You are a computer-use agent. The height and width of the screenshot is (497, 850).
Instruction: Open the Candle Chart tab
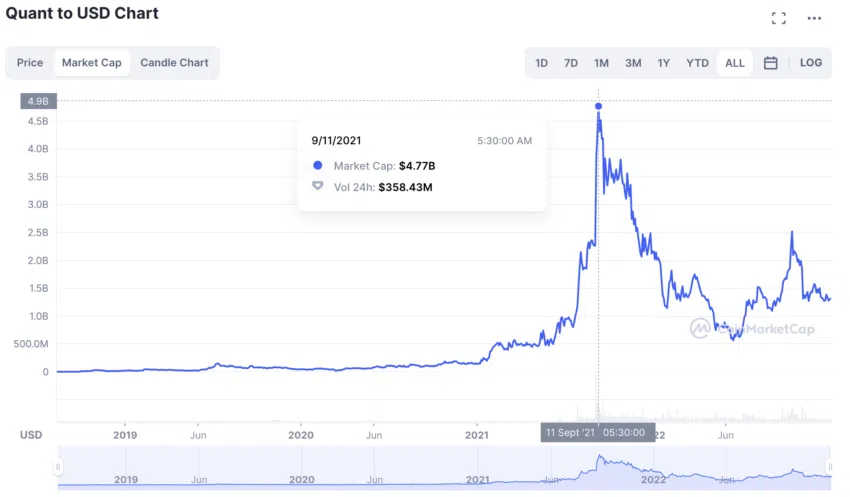pos(174,63)
